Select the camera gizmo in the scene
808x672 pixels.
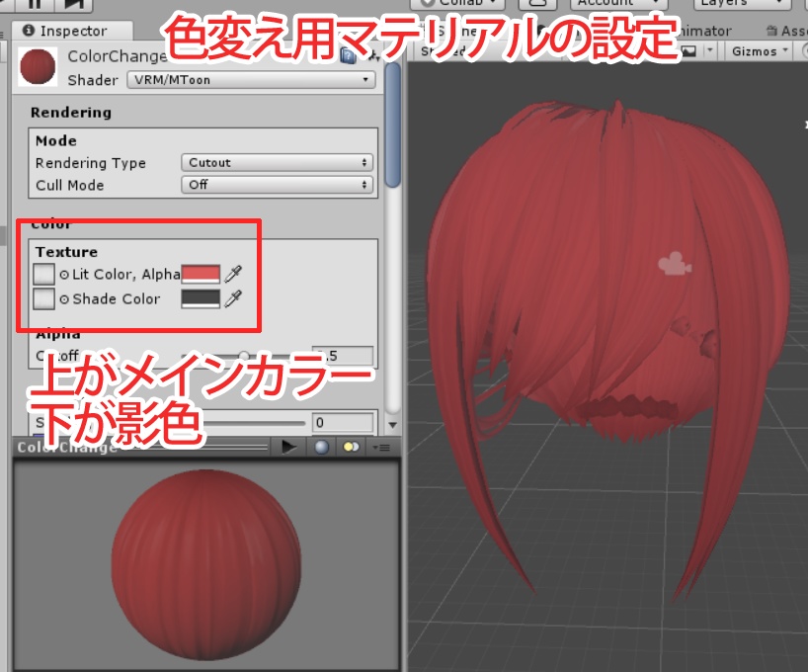pos(675,263)
